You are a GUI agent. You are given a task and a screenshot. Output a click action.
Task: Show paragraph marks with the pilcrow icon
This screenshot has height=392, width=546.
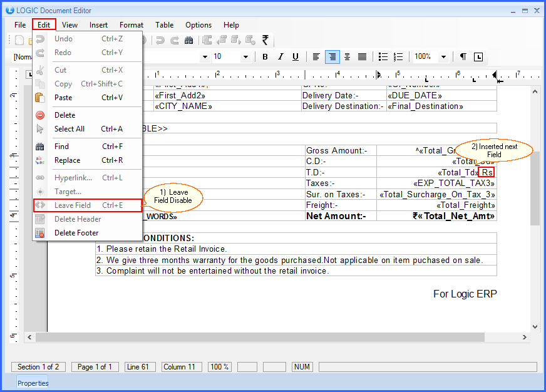click(463, 57)
